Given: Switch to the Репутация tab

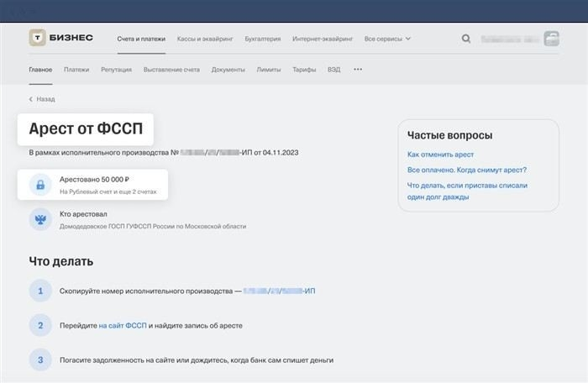Looking at the screenshot, I should (x=116, y=70).
